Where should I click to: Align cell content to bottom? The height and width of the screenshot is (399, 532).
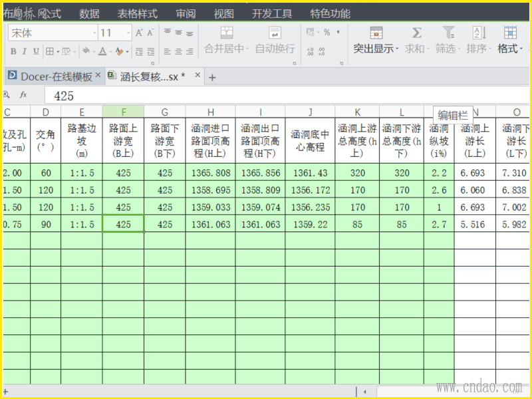[x=190, y=33]
